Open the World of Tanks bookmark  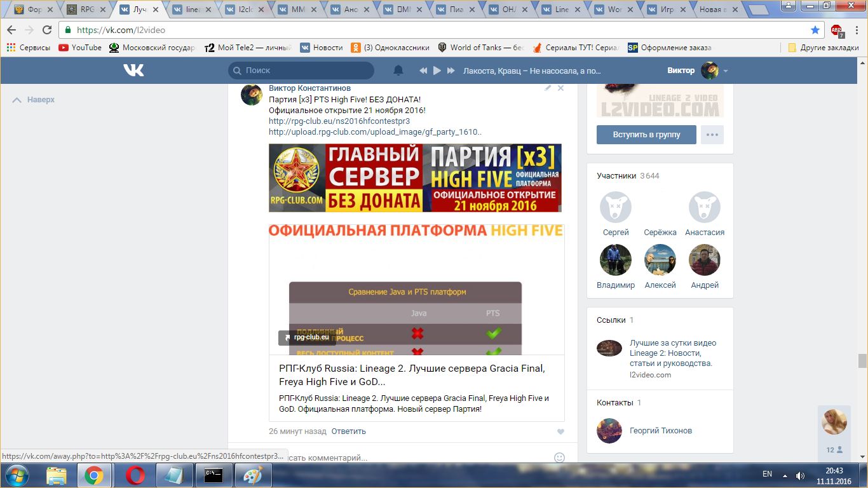point(481,48)
